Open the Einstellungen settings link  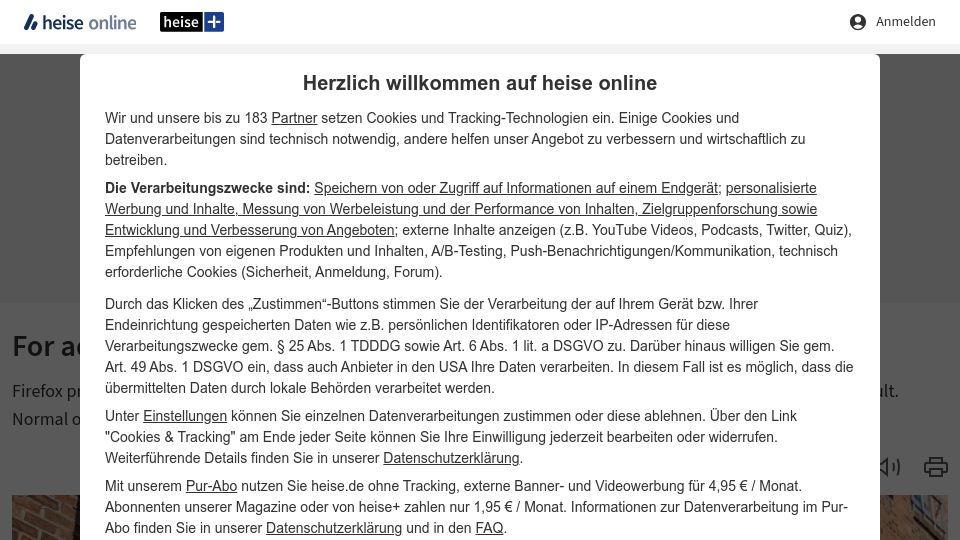click(x=185, y=416)
